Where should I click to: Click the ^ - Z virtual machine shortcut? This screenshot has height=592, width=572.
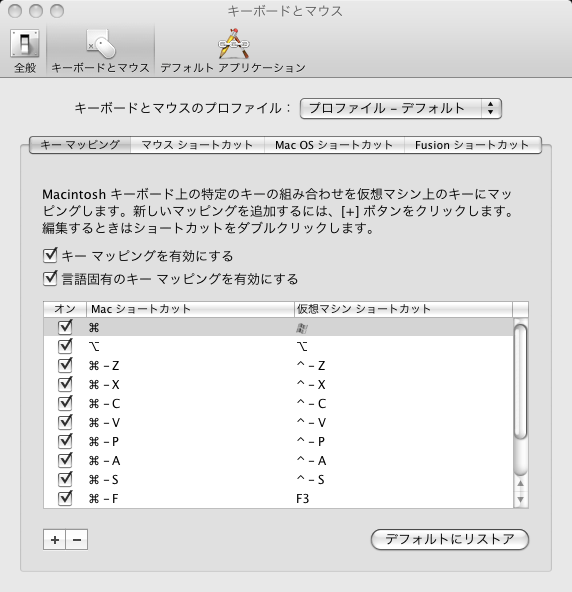[x=311, y=366]
